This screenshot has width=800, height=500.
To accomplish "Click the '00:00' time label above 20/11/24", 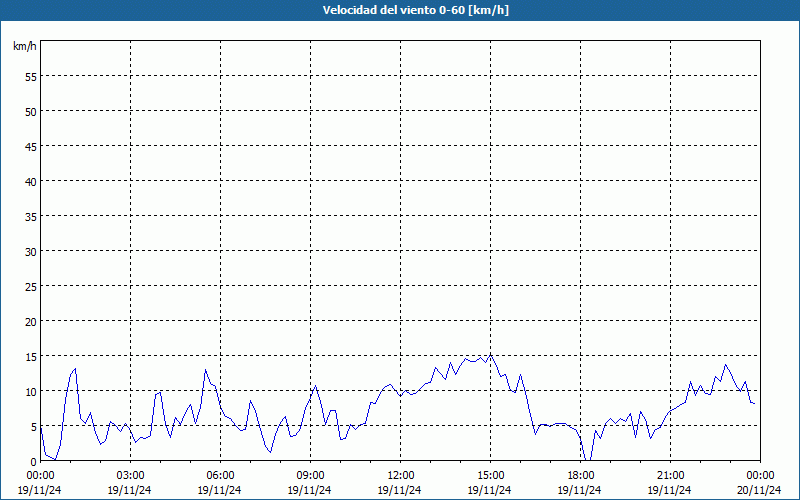I will pos(760,476).
